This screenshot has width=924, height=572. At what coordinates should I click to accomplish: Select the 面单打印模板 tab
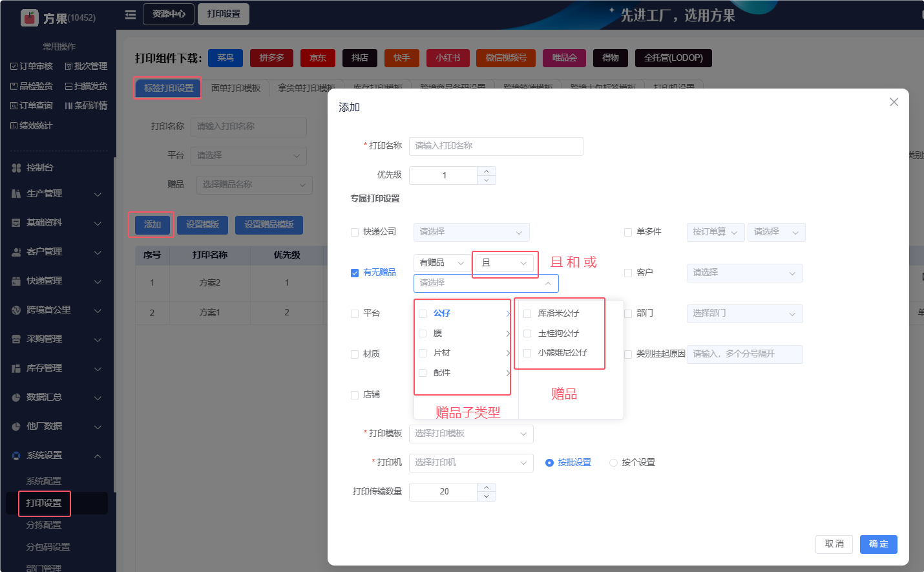pyautogui.click(x=236, y=88)
